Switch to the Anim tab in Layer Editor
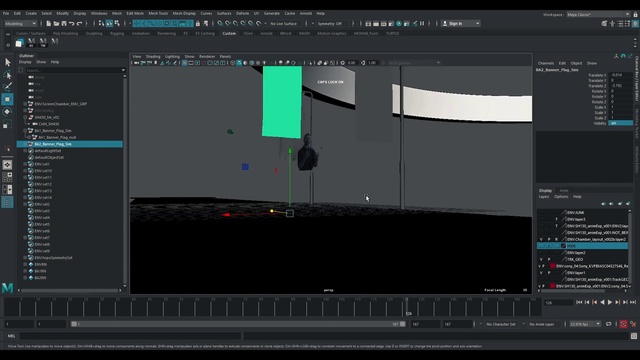Viewport: 640px width, 360px height. (x=564, y=191)
